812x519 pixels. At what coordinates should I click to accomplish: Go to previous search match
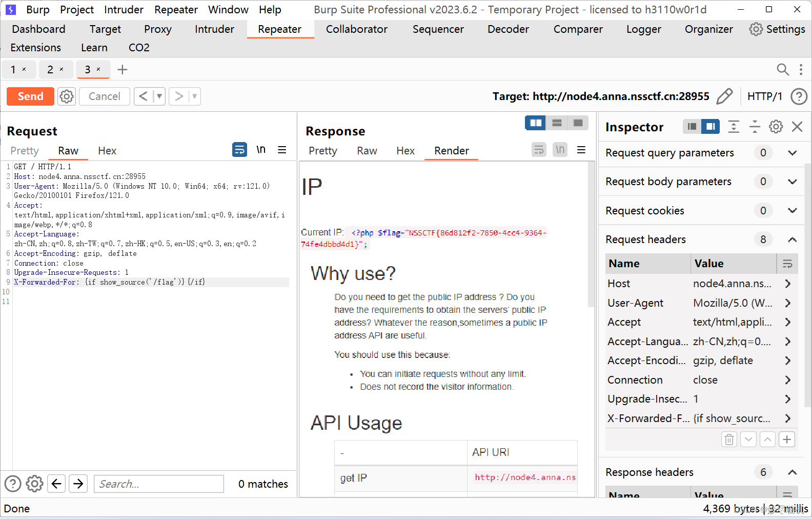pos(57,484)
